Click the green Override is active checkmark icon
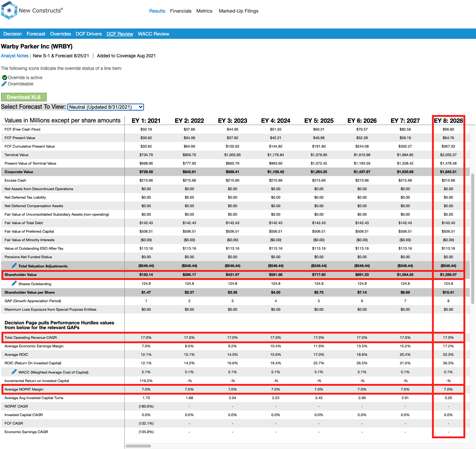476x449 pixels. pos(4,78)
